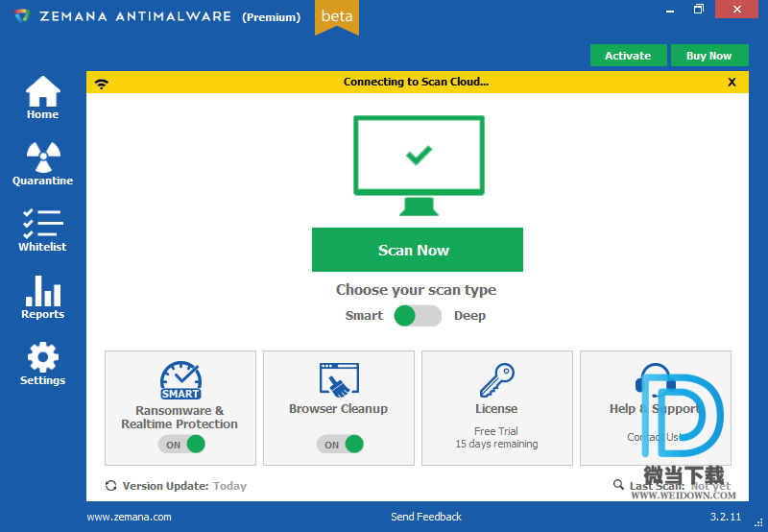Image resolution: width=768 pixels, height=532 pixels.
Task: Click the wifi cloud connection icon
Action: (x=102, y=84)
